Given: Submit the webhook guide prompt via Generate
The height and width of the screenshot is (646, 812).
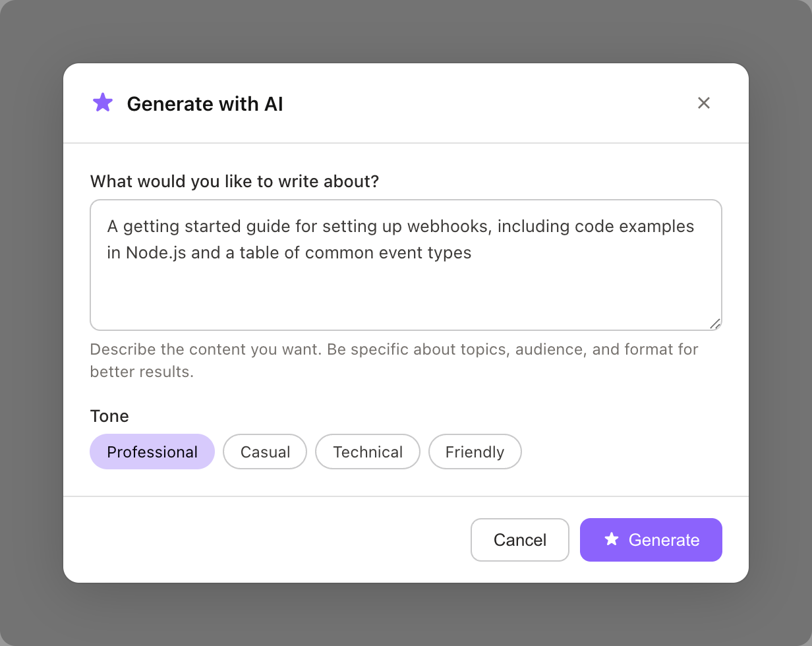Looking at the screenshot, I should pyautogui.click(x=651, y=539).
